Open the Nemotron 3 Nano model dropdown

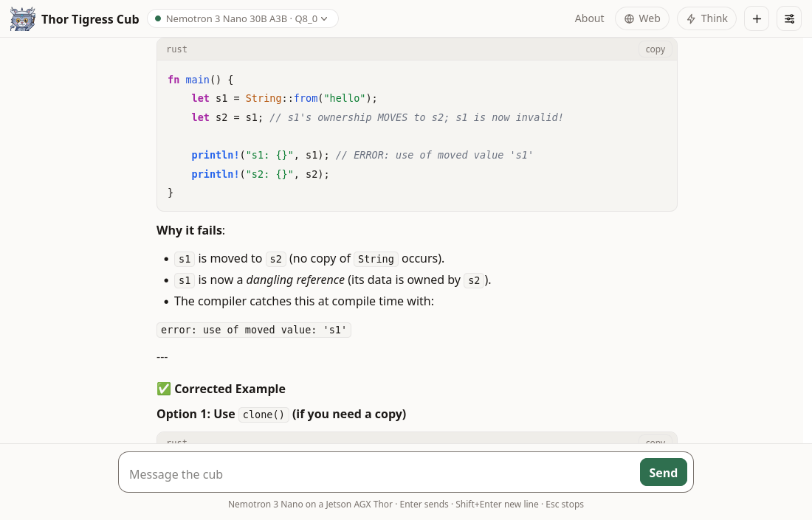pos(242,18)
